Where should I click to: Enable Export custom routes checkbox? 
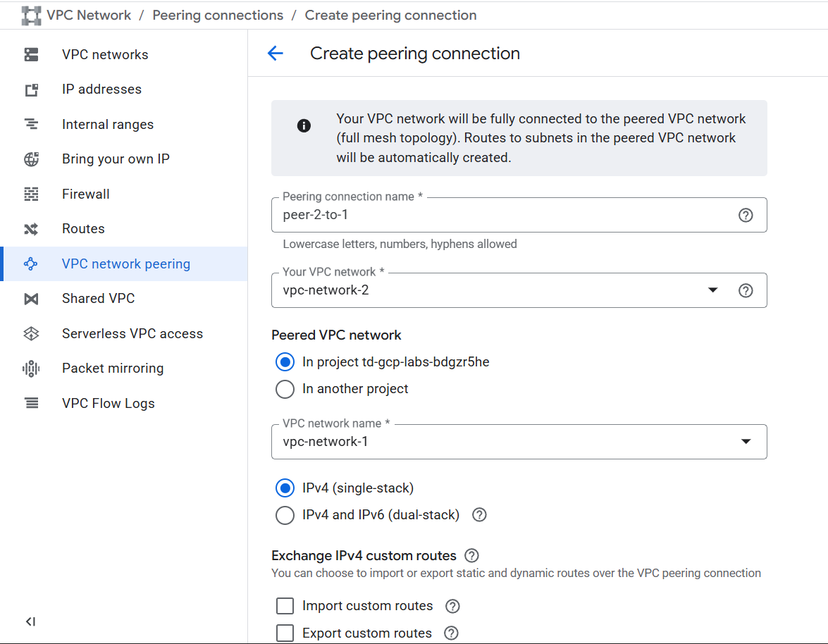click(x=285, y=633)
